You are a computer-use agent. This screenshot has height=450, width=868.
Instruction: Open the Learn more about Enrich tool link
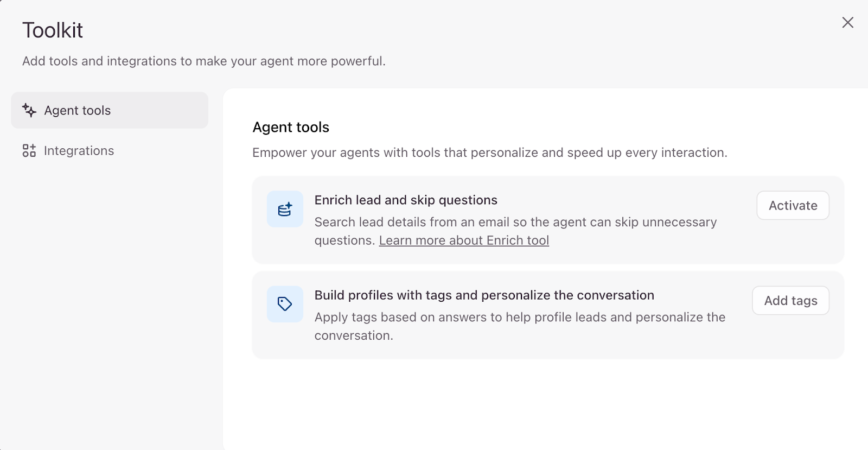tap(464, 240)
